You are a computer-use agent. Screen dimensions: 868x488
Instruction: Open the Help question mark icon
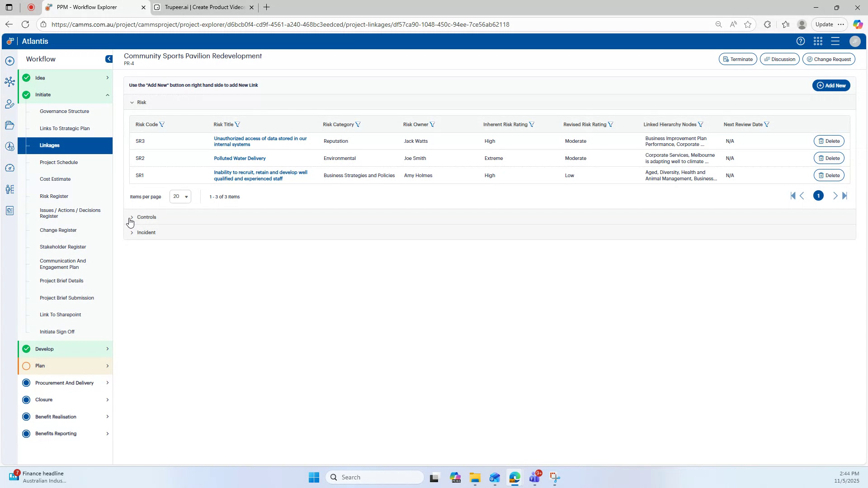tap(800, 41)
